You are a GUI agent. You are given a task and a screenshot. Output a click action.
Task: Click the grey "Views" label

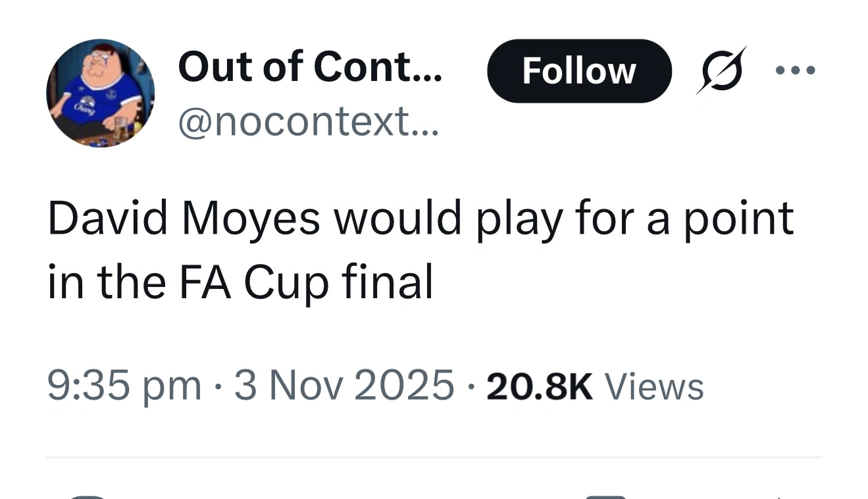[x=654, y=386]
